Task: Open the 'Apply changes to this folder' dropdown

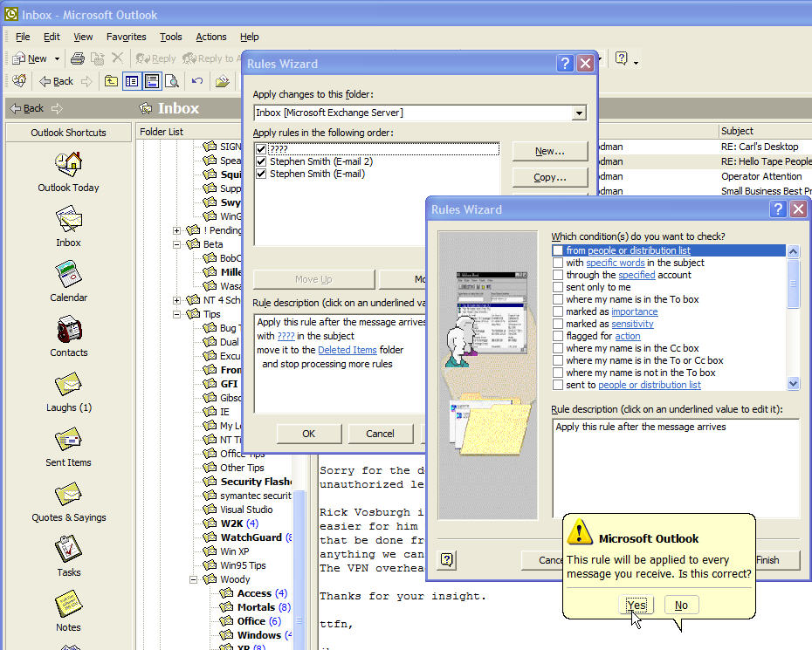Action: pyautogui.click(x=578, y=113)
